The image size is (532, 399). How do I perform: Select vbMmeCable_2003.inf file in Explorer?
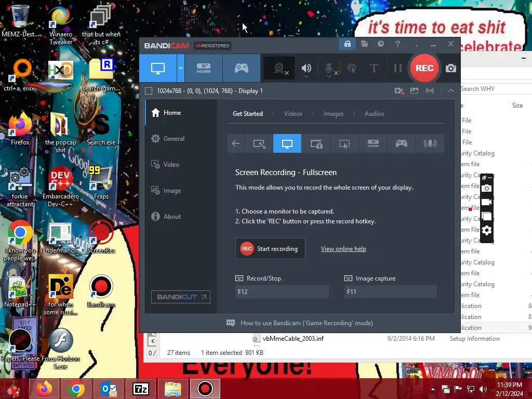click(x=293, y=339)
